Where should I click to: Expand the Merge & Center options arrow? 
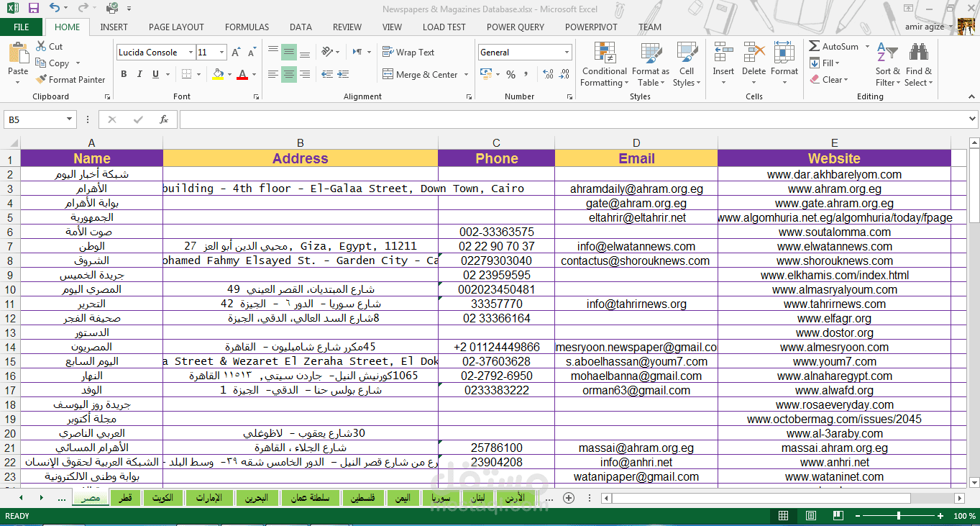(466, 74)
